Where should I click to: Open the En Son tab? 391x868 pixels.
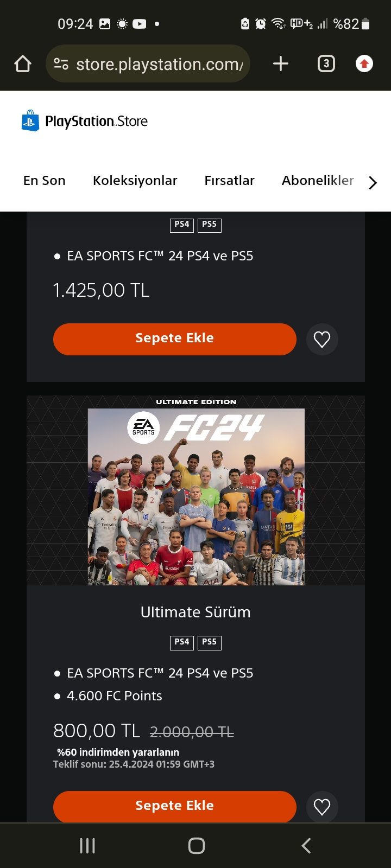click(x=45, y=181)
